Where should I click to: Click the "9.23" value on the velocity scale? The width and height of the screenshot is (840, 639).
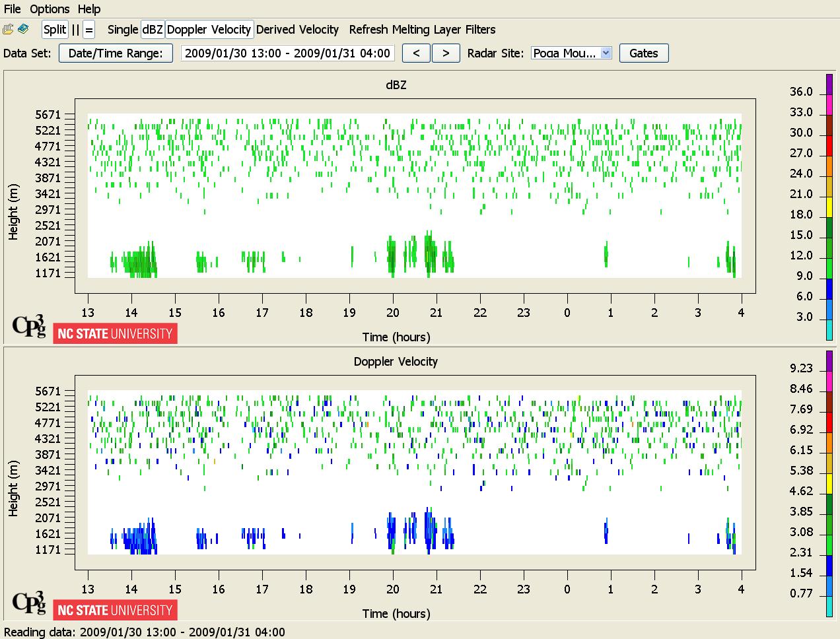(801, 368)
